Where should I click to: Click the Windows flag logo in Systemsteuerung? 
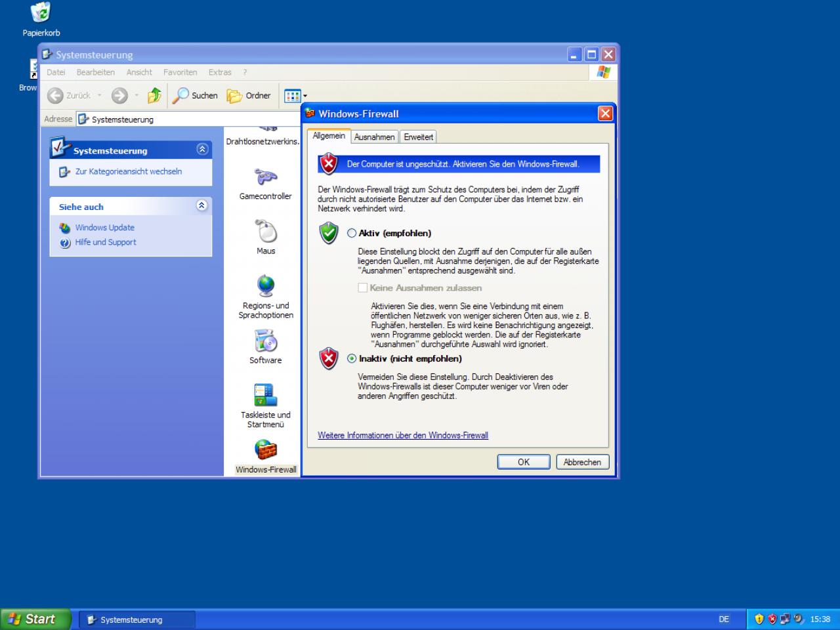coord(604,72)
